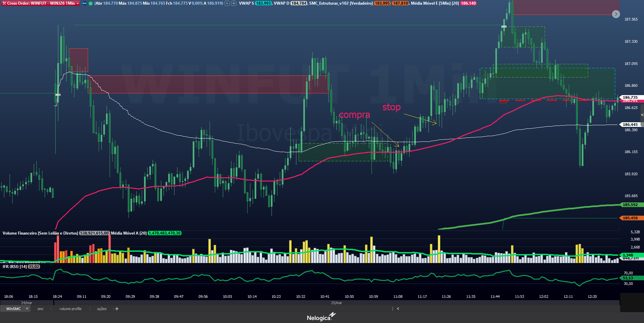This screenshot has width=644, height=323.
Task: Click the IFR (RSI) value badge 35,02
Action: (x=34, y=267)
